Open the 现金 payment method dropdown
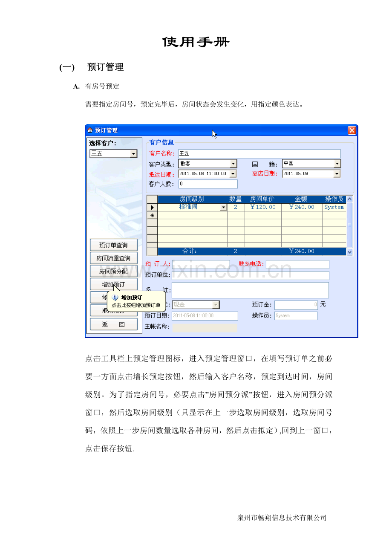Viewport: 392px width, 555px height. tap(216, 305)
